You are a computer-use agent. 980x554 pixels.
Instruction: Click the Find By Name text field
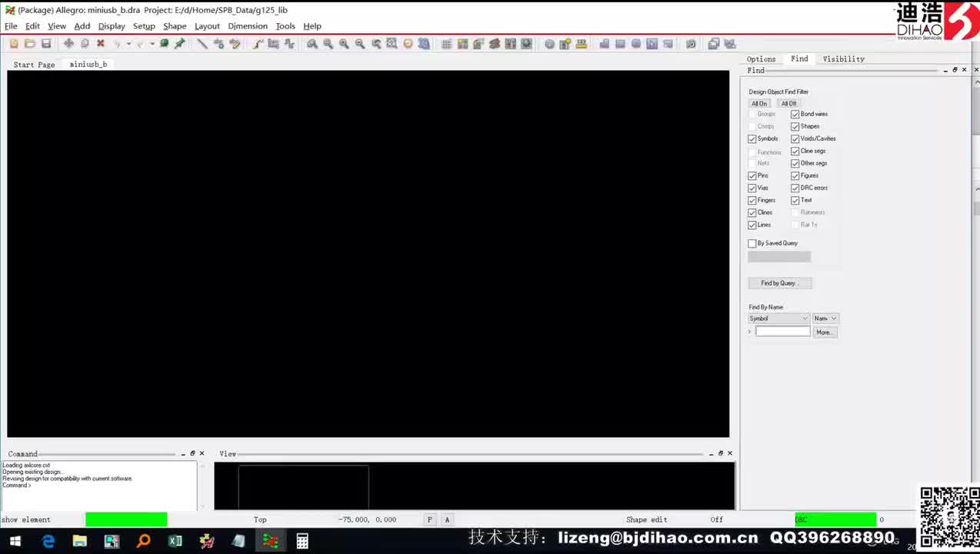click(x=782, y=332)
